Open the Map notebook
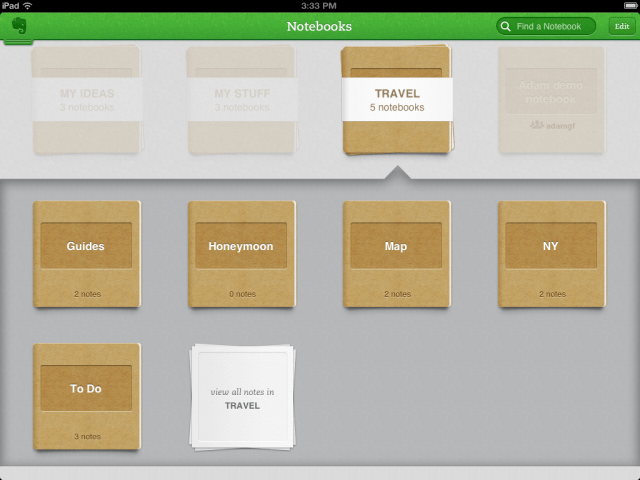The width and height of the screenshot is (640, 480). (x=396, y=254)
